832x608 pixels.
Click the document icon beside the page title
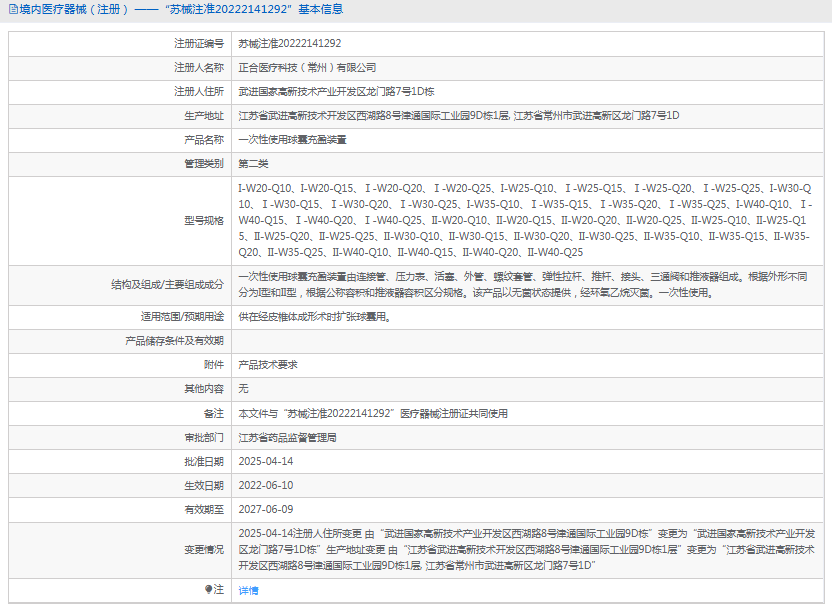point(13,9)
